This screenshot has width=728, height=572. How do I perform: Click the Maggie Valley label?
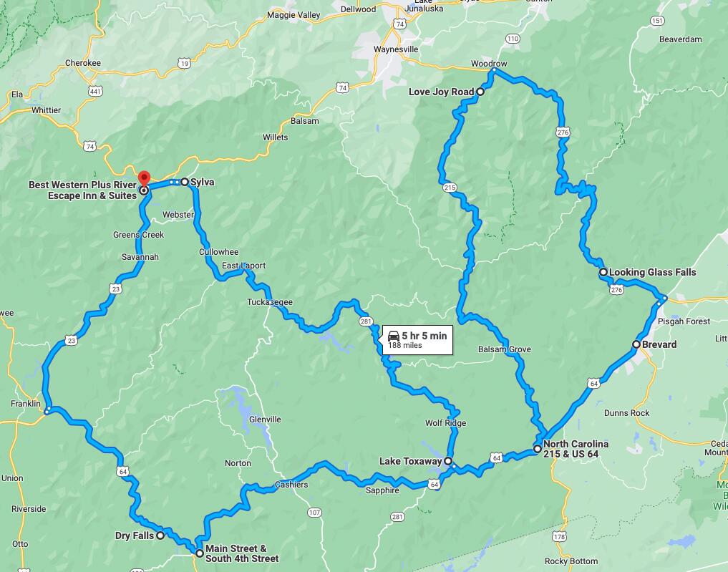[x=293, y=15]
